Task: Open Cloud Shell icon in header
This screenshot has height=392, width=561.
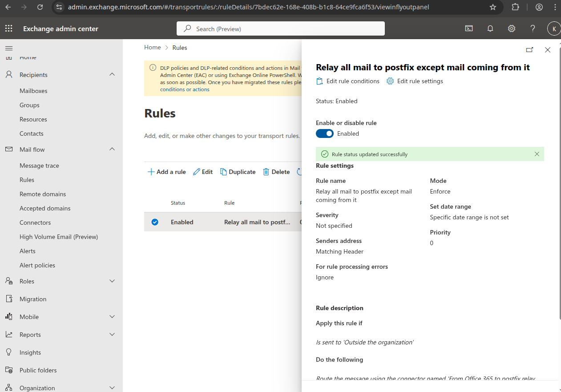Action: [x=469, y=28]
